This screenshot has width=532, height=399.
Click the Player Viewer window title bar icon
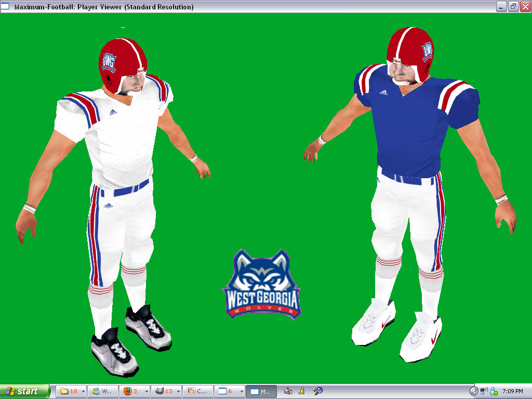click(5, 6)
